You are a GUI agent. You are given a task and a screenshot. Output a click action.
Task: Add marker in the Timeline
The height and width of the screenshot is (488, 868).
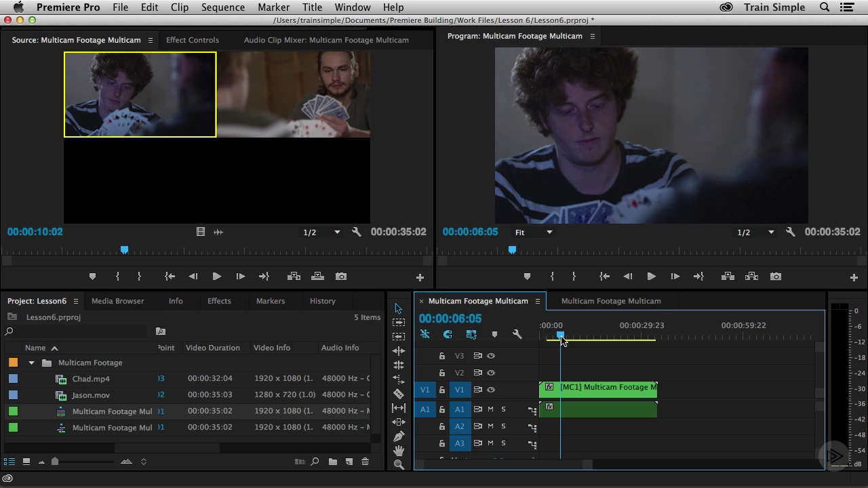click(494, 334)
